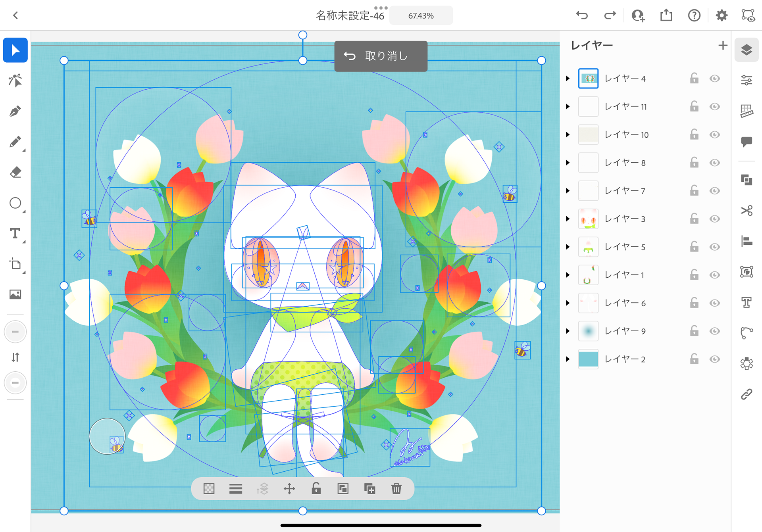Delete selection with trash icon
Screen dimensions: 762x532
click(396, 489)
